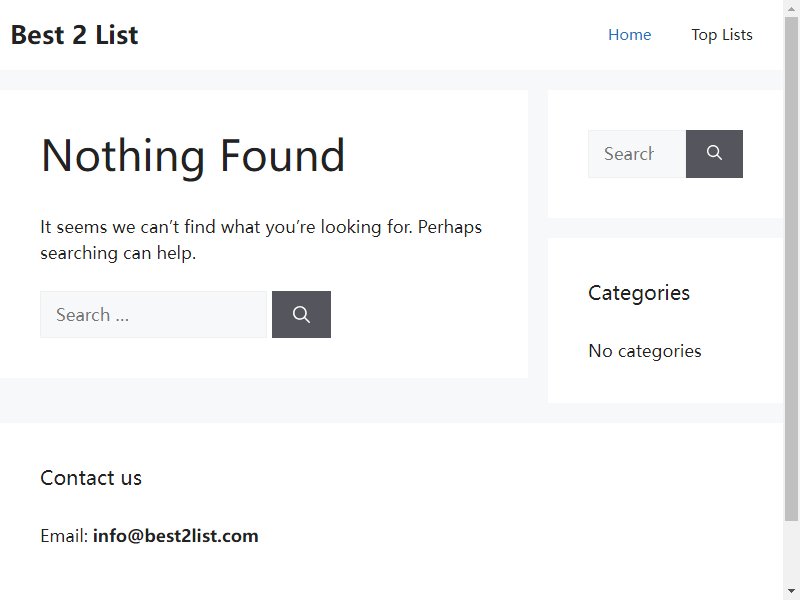Open the Top Lists menu item

click(x=721, y=35)
